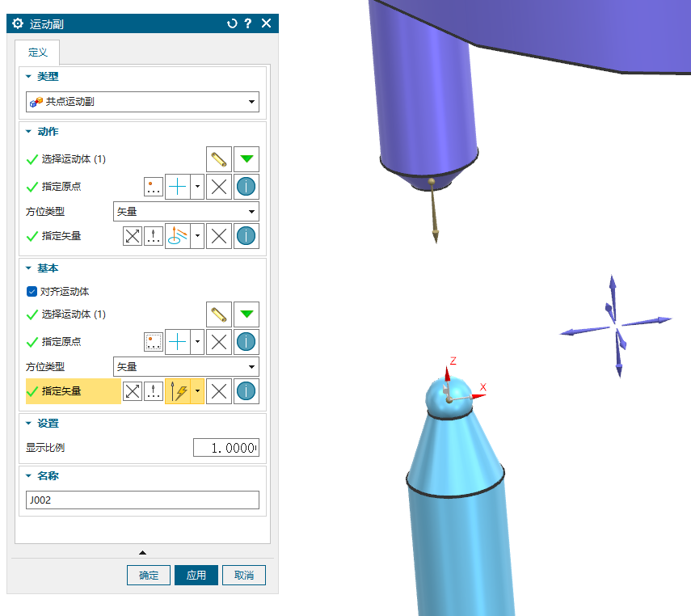Click the 显示比例 value field
The height and width of the screenshot is (616, 691).
click(225, 448)
